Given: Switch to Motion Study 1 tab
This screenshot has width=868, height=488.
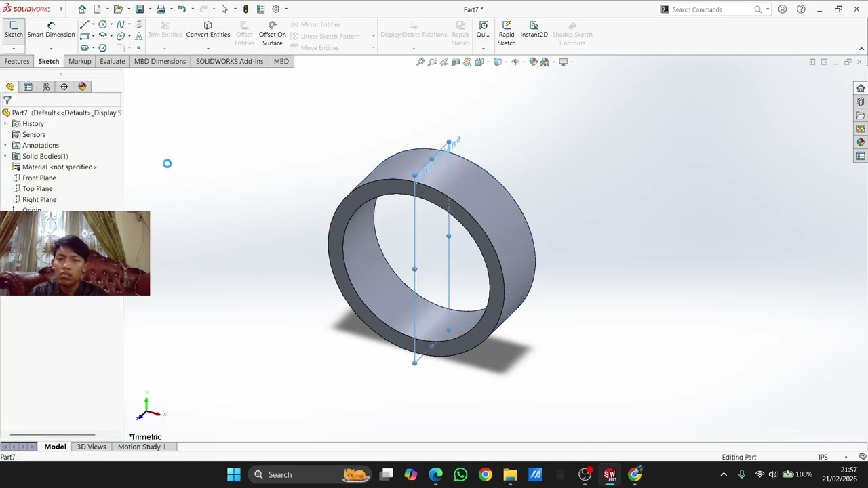Looking at the screenshot, I should (142, 447).
